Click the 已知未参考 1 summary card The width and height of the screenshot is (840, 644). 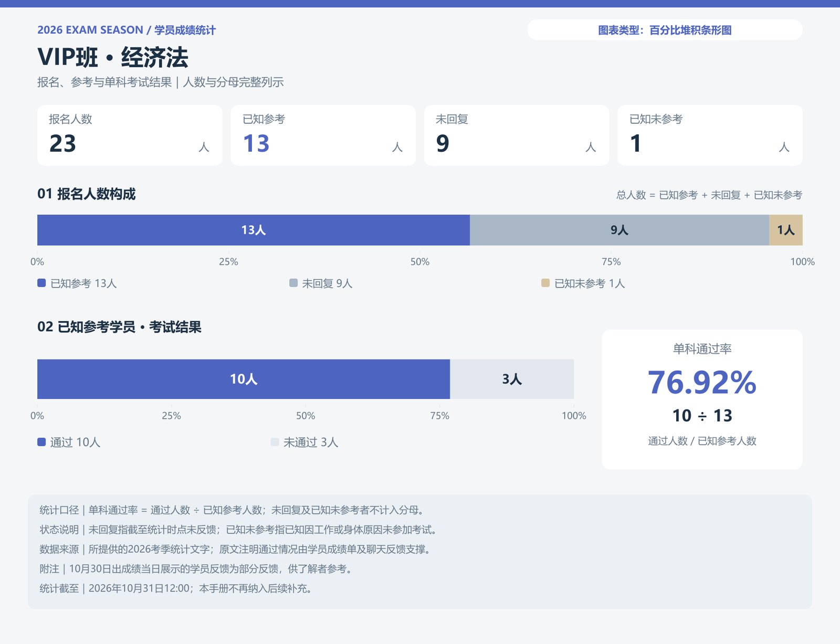coord(710,135)
